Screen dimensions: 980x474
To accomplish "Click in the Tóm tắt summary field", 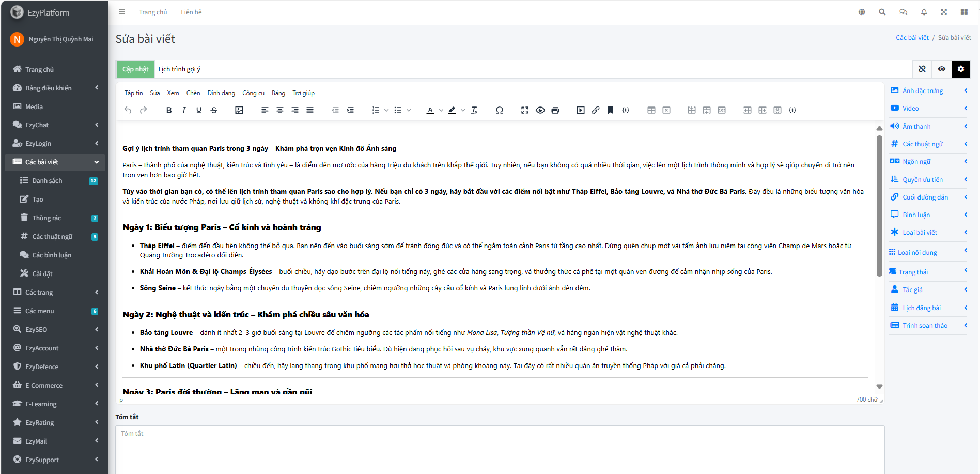I will click(x=499, y=449).
